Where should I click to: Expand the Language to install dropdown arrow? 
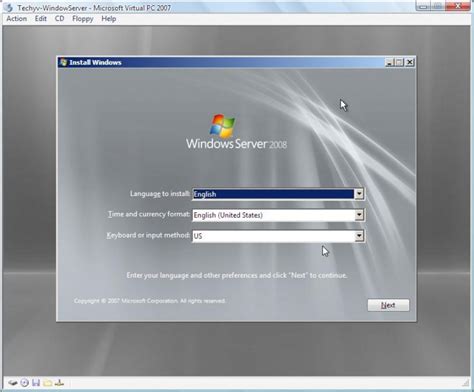(x=359, y=194)
